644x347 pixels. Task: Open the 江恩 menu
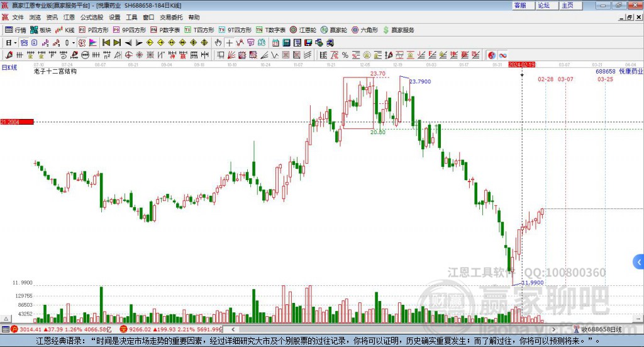69,17
